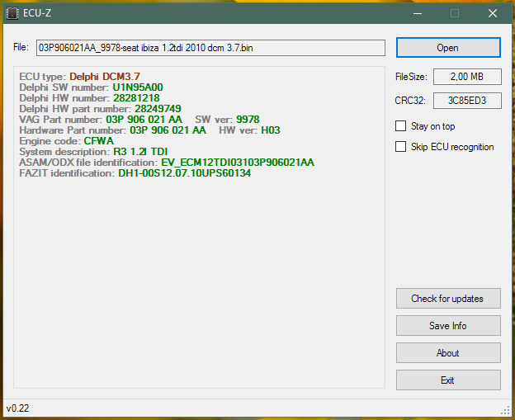Click the CRC32: label
515x420 pixels.
(410, 101)
